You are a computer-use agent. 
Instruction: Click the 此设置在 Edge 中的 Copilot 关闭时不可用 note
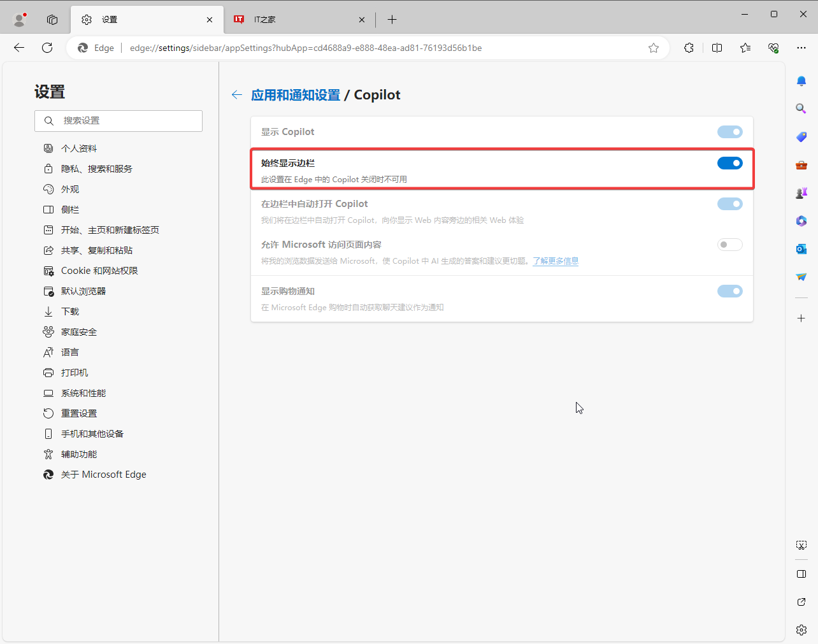(334, 180)
